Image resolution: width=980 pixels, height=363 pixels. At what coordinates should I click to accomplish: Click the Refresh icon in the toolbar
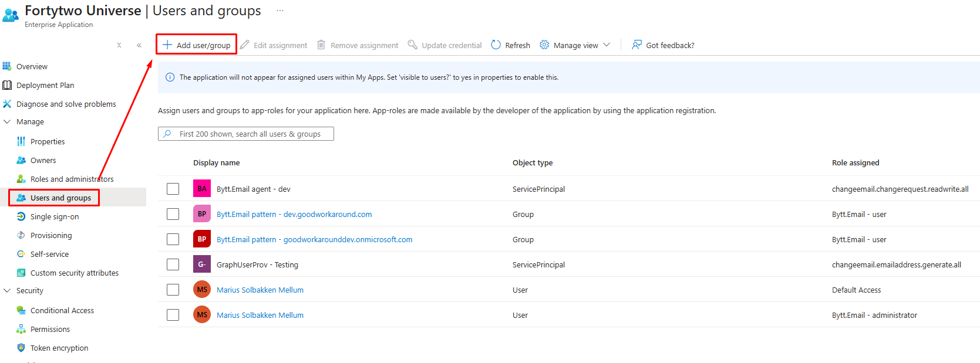click(496, 45)
